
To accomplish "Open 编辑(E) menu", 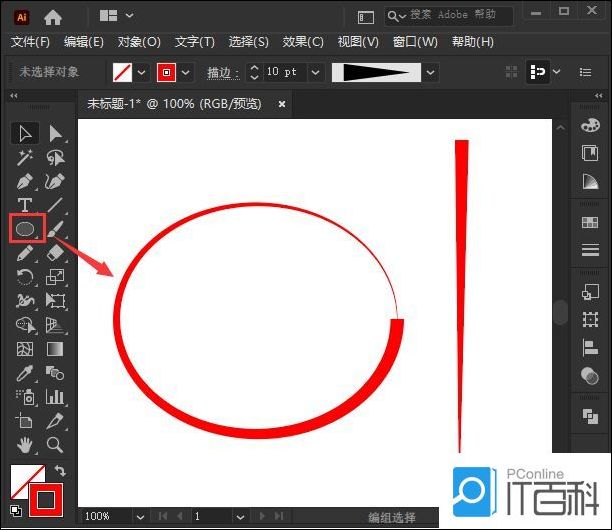I will pyautogui.click(x=84, y=41).
